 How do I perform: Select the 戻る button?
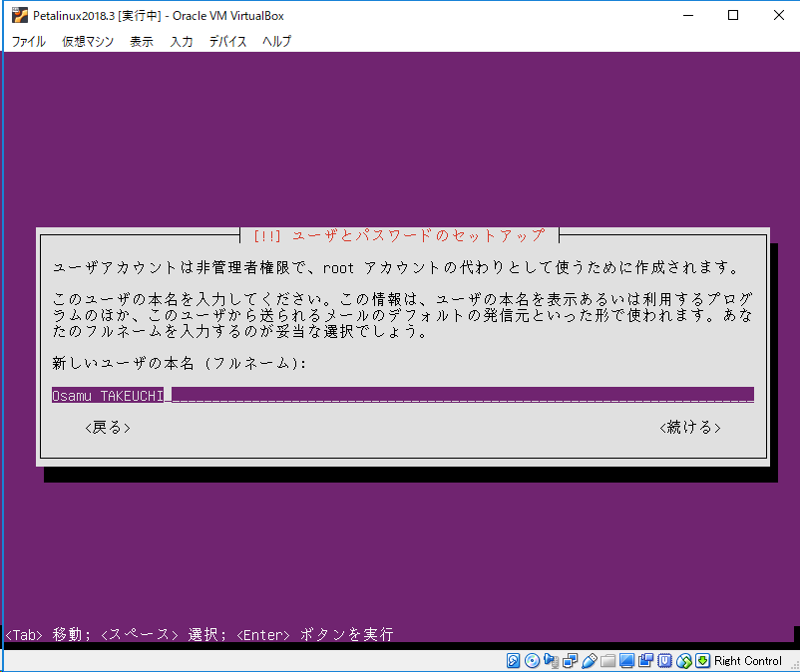[x=107, y=427]
